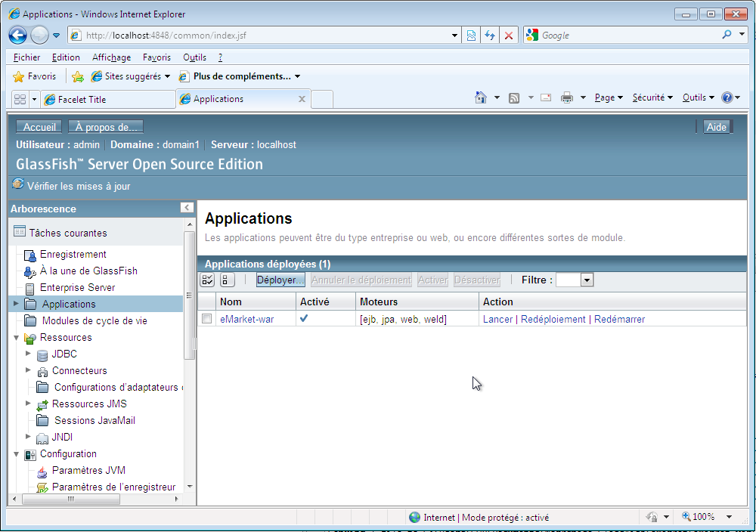Collapse the Arborescence panel with arrow icon
This screenshot has height=532, width=756.
187,208
